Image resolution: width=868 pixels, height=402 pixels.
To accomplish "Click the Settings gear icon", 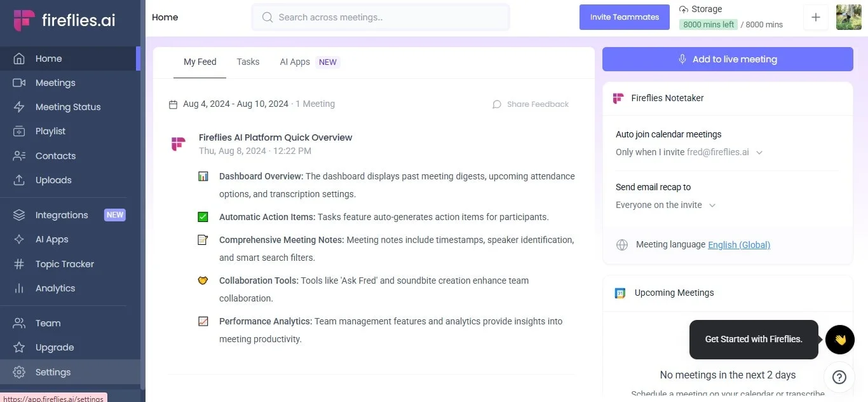I will click(x=19, y=372).
